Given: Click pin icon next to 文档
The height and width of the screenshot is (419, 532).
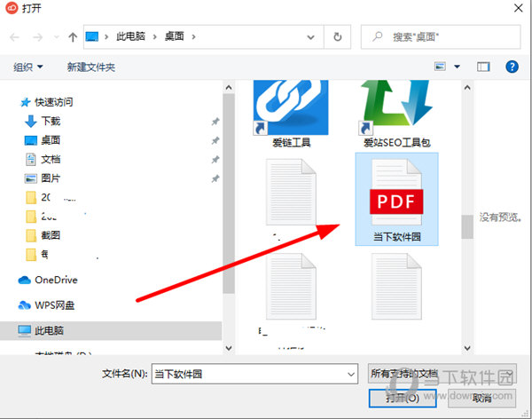Looking at the screenshot, I should click(x=215, y=160).
